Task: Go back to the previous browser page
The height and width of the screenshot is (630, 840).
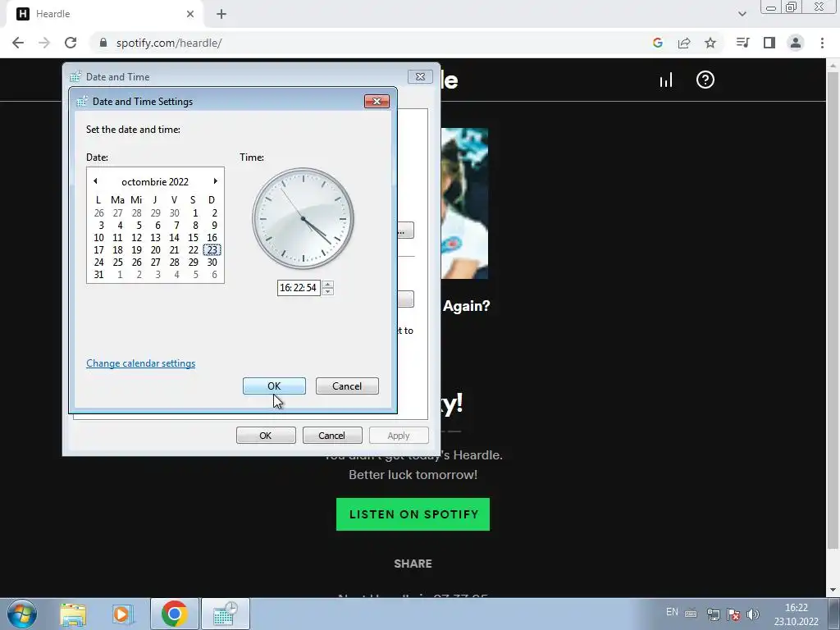Action: click(x=18, y=43)
